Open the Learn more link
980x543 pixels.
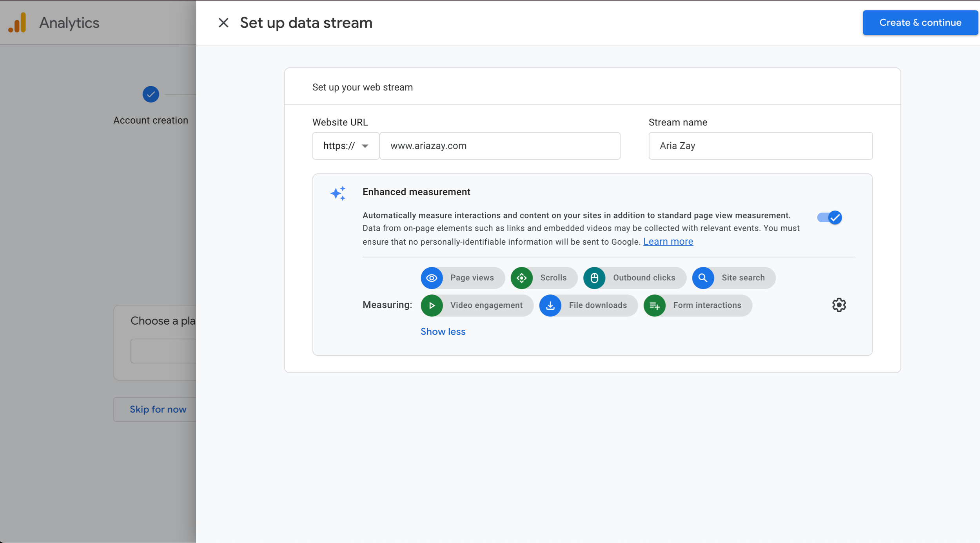[x=668, y=242]
